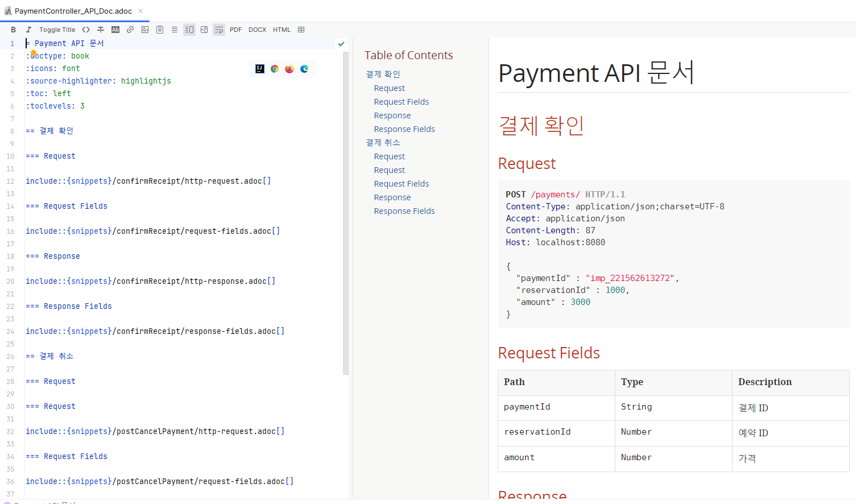This screenshot has width=856, height=504.
Task: Export document as HTML
Action: tap(282, 30)
